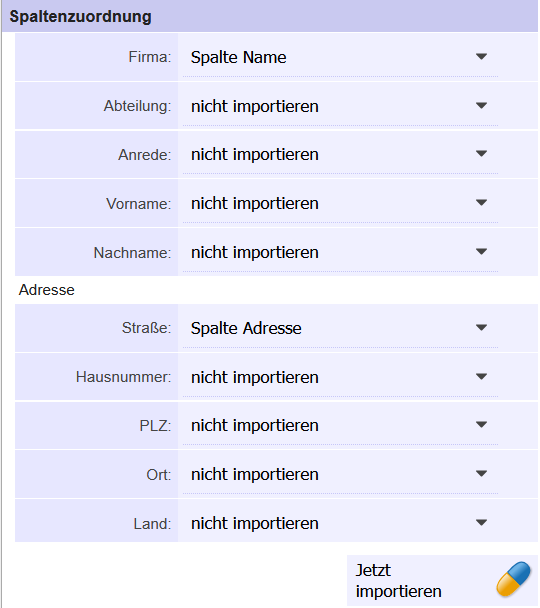The image size is (540, 608).
Task: Click the Jetzt importieren button
Action: coord(442,580)
